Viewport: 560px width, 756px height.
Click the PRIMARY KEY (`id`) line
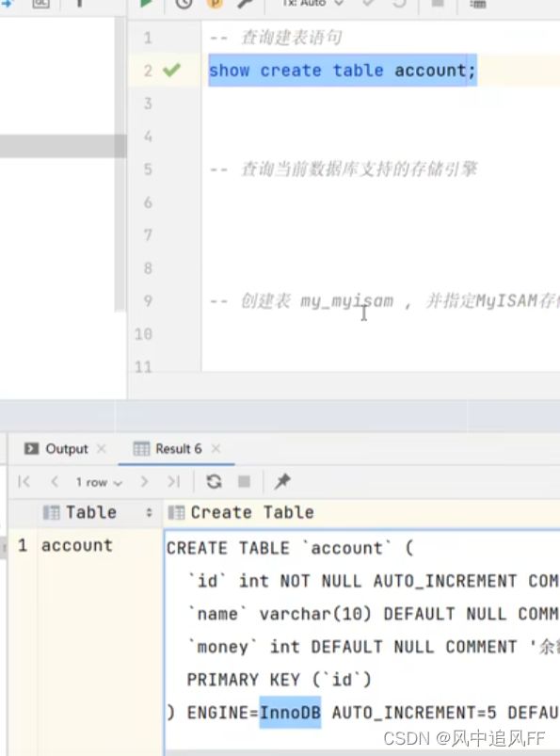tap(280, 680)
